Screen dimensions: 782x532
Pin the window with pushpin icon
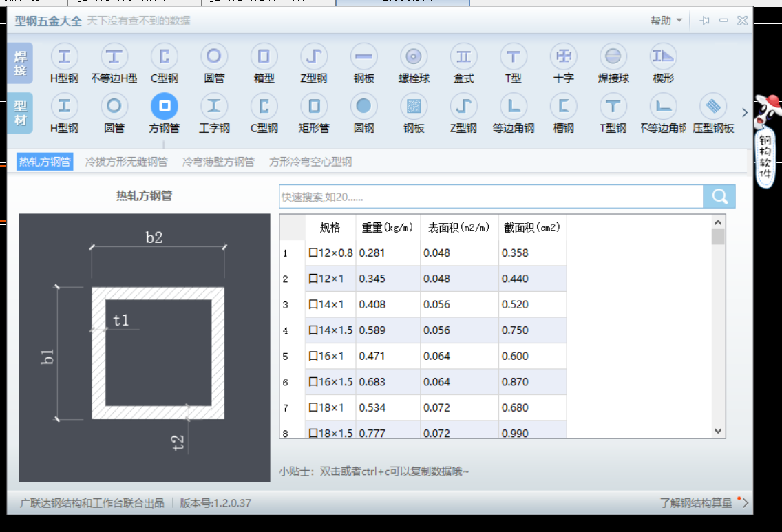[704, 21]
